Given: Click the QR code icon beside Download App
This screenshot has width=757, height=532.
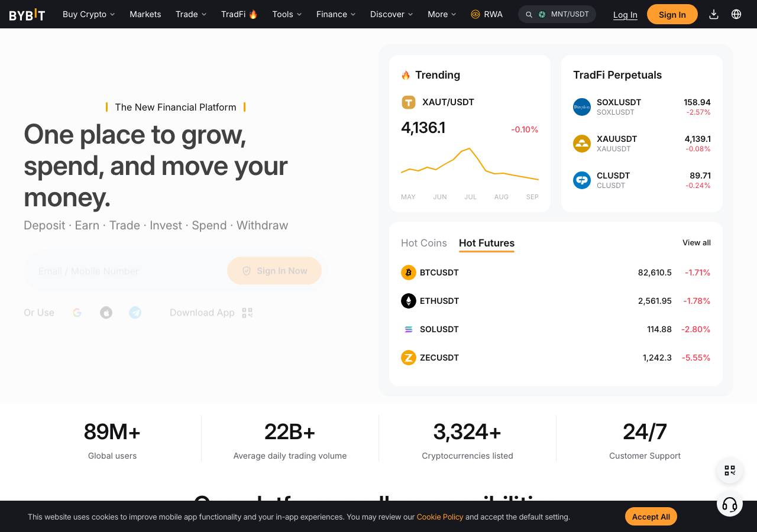Looking at the screenshot, I should pos(247,313).
